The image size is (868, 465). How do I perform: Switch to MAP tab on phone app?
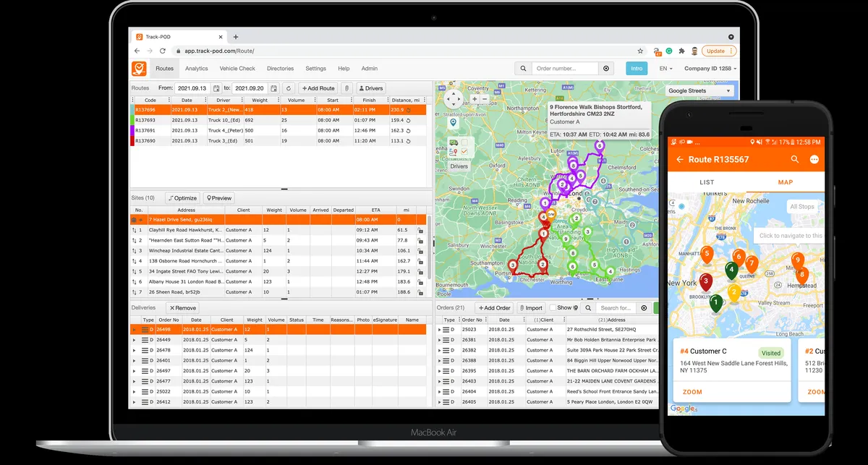pyautogui.click(x=785, y=182)
